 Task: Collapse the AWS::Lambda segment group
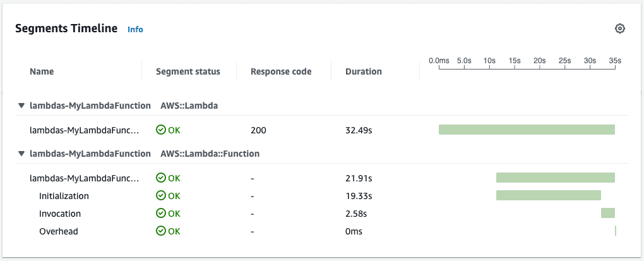tap(21, 106)
